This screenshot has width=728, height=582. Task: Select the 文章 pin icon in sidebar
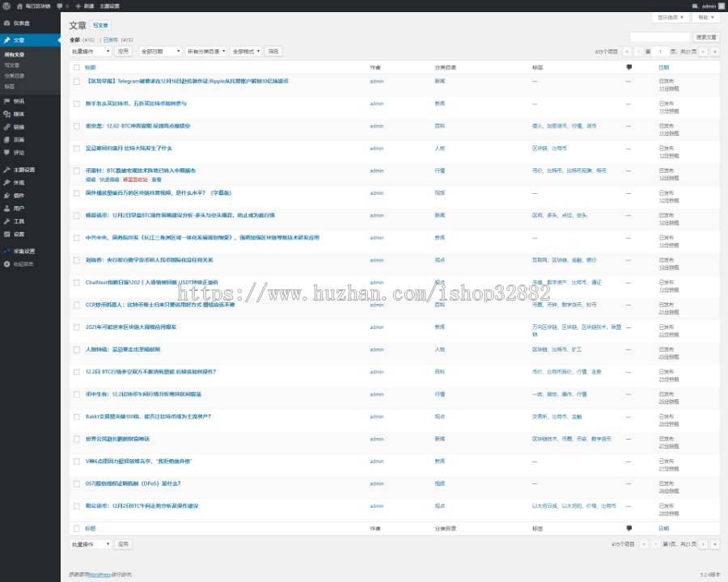tap(6, 40)
